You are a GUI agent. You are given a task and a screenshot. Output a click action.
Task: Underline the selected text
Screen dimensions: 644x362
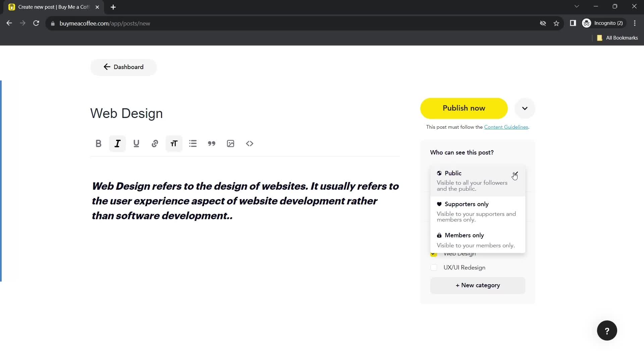point(136,143)
